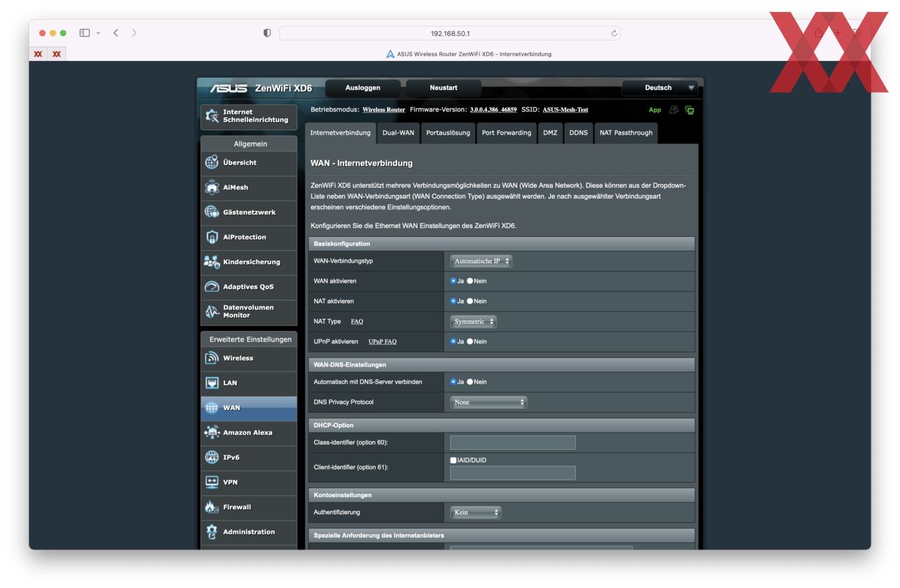The image size is (900, 588).
Task: Focus Class-identifier option 60 field
Action: [x=513, y=442]
